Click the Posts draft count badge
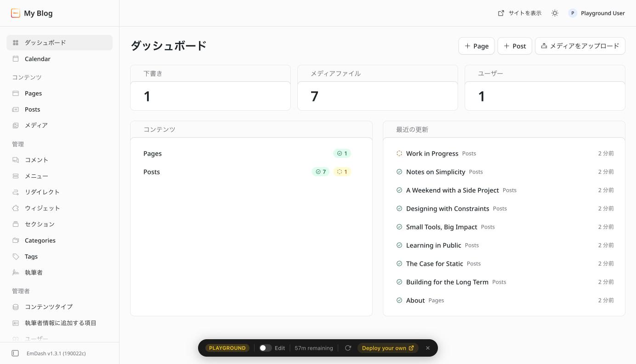The height and width of the screenshot is (364, 636). [x=342, y=172]
